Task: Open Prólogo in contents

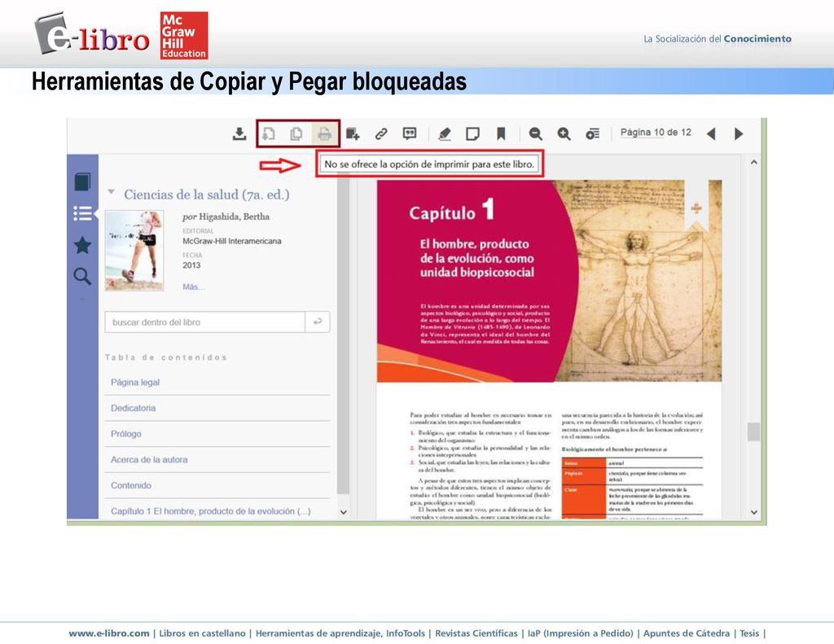Action: click(x=126, y=434)
